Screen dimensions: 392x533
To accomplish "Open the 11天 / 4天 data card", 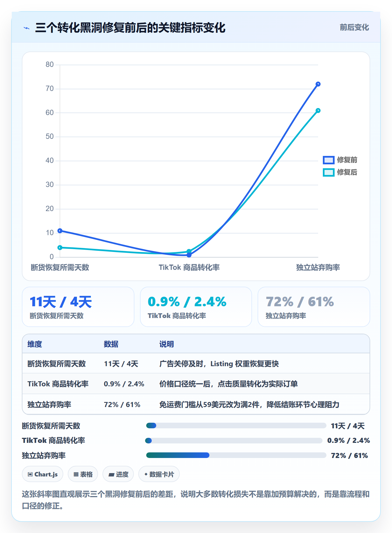I will coord(78,307).
